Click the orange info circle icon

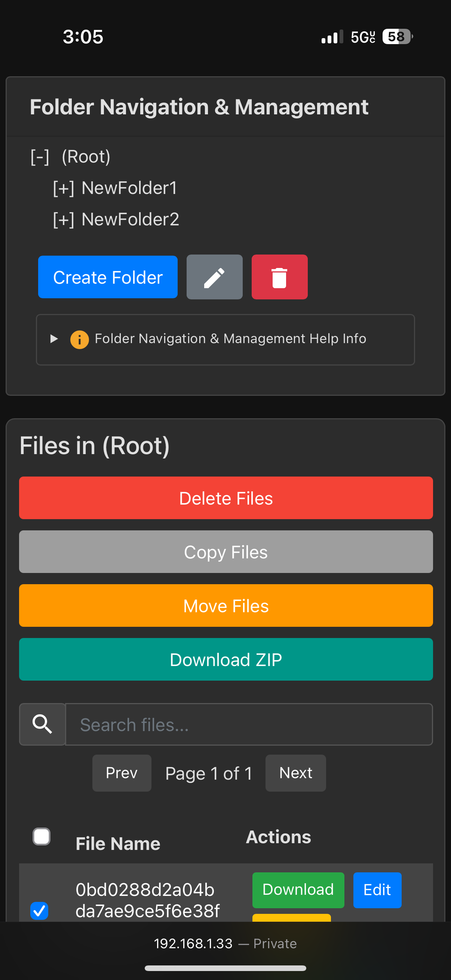click(x=80, y=339)
